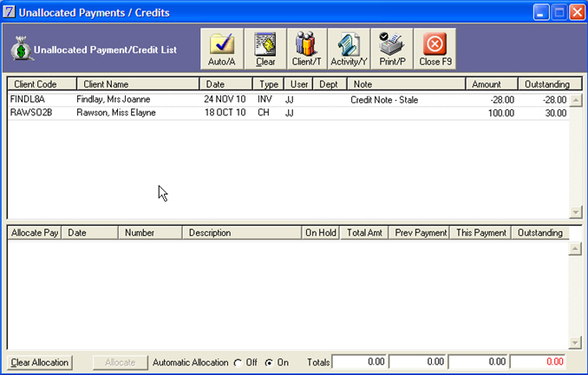The height and width of the screenshot is (375, 588).
Task: Click the This Payment totals field
Action: point(478,362)
